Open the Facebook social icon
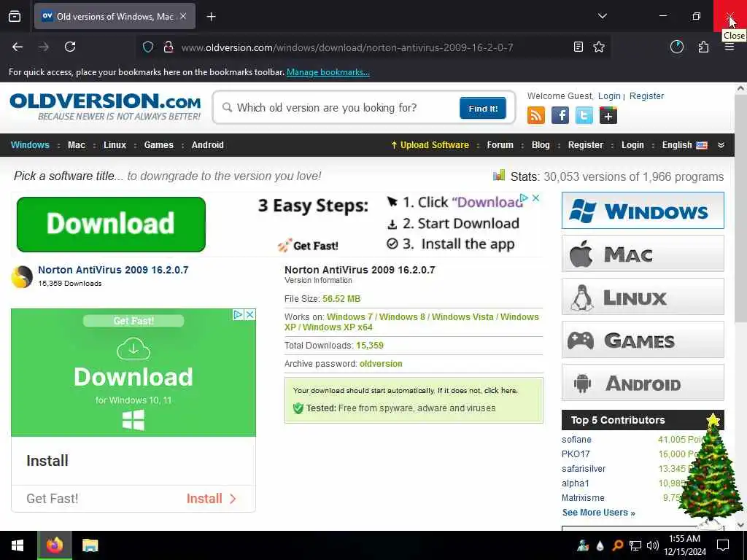This screenshot has width=747, height=560. 560,115
